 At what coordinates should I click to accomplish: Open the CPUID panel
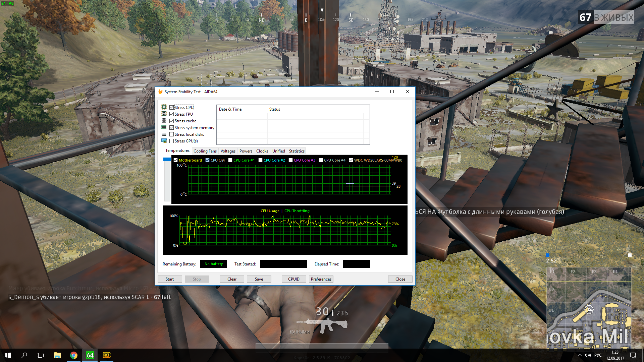(294, 279)
